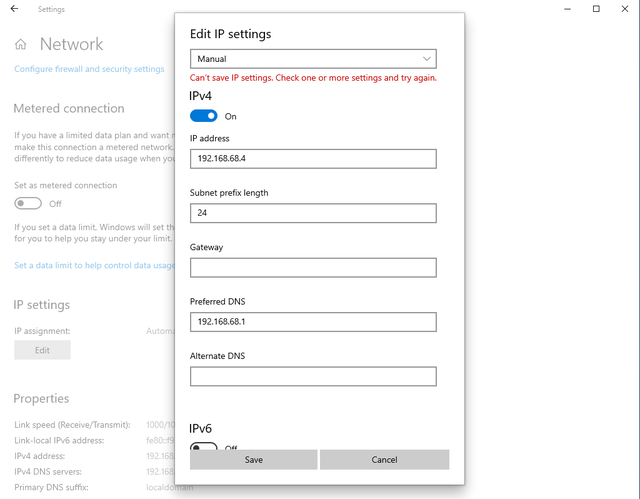The width and height of the screenshot is (640, 499).
Task: Close the Settings window
Action: click(x=625, y=9)
